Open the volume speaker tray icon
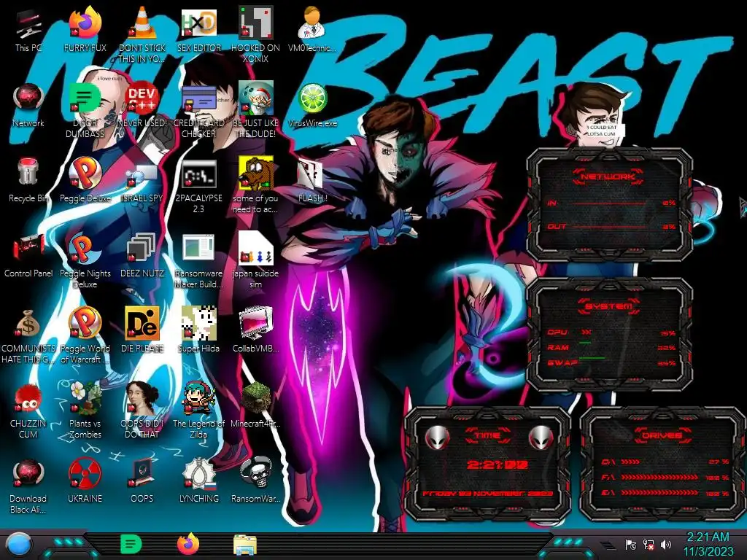 coord(667,545)
